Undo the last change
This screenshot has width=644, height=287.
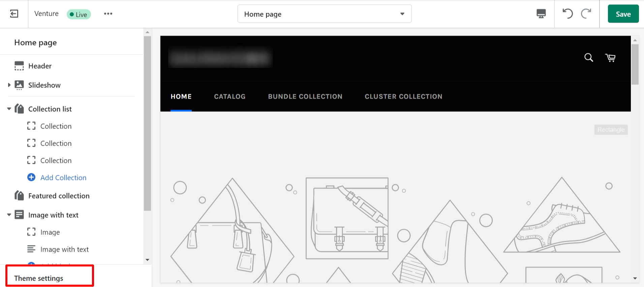coord(568,14)
